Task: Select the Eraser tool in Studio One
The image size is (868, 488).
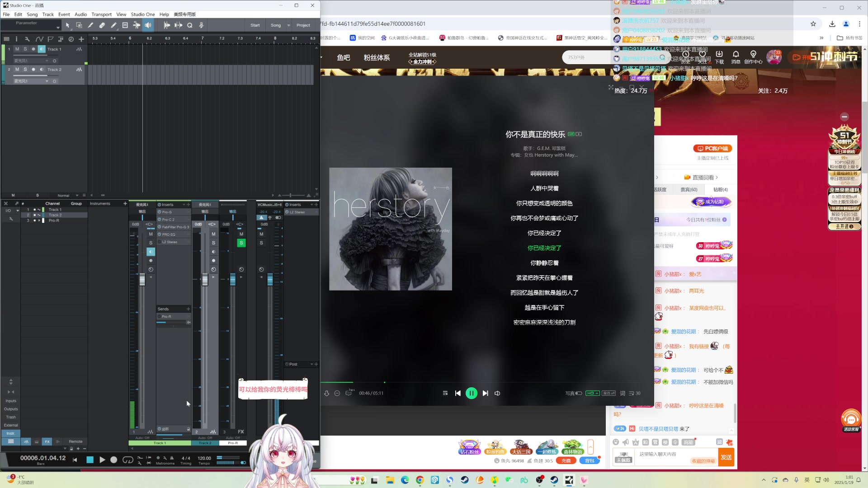Action: [x=102, y=25]
